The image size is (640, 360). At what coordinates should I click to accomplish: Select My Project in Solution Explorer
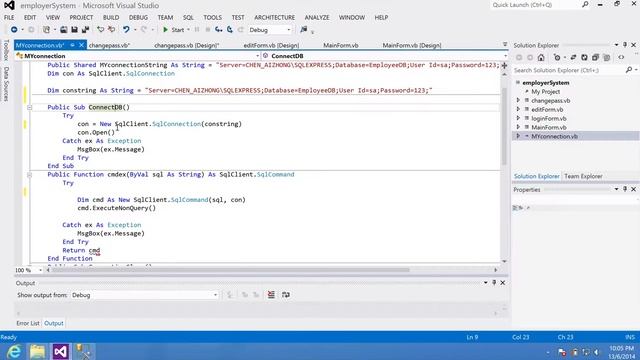coord(545,92)
